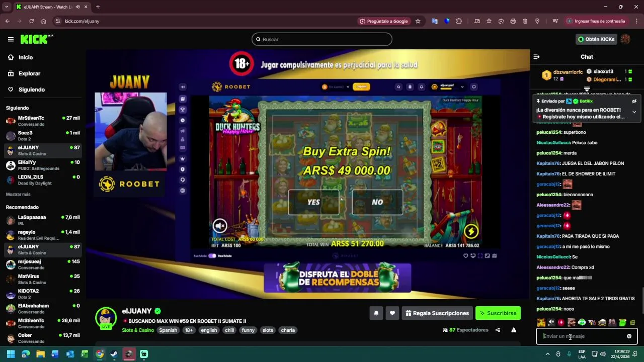Open MrStivenTc with 27 mil viewers

43,121
